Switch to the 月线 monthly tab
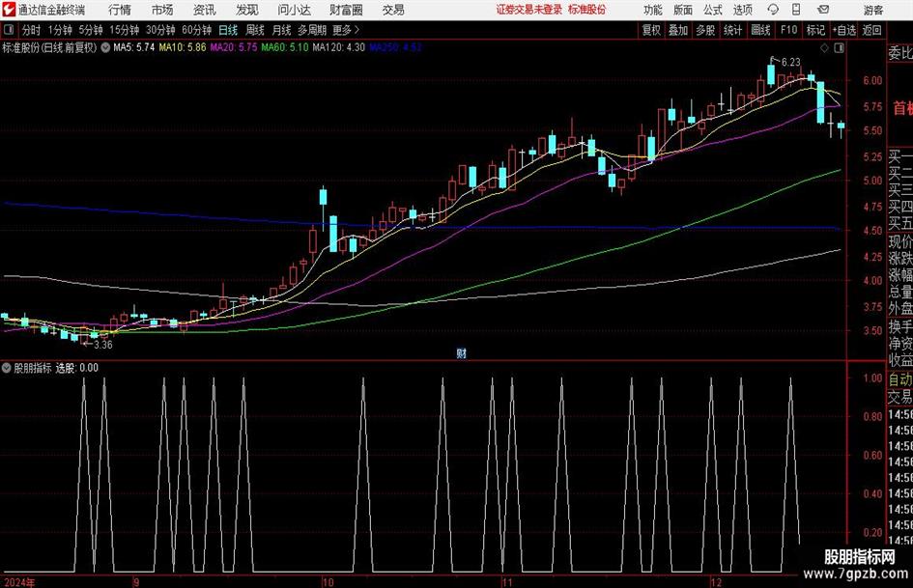 (x=282, y=30)
